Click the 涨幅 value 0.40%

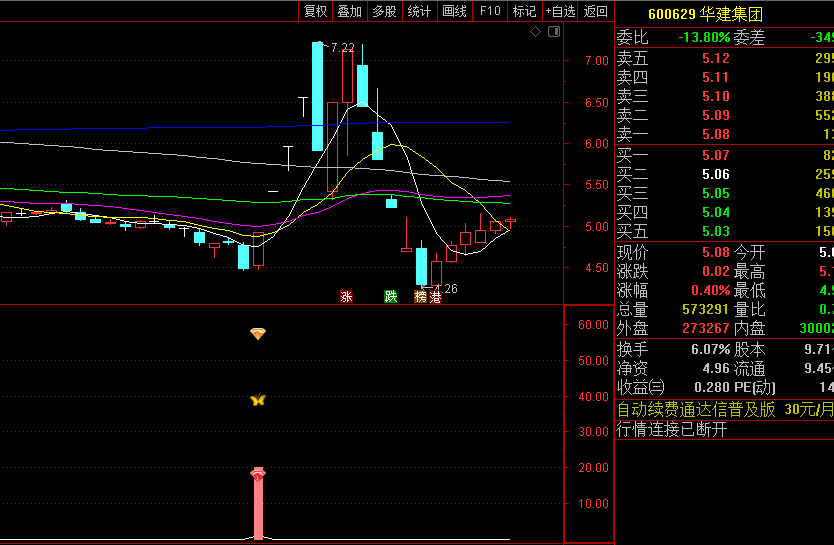pos(710,290)
